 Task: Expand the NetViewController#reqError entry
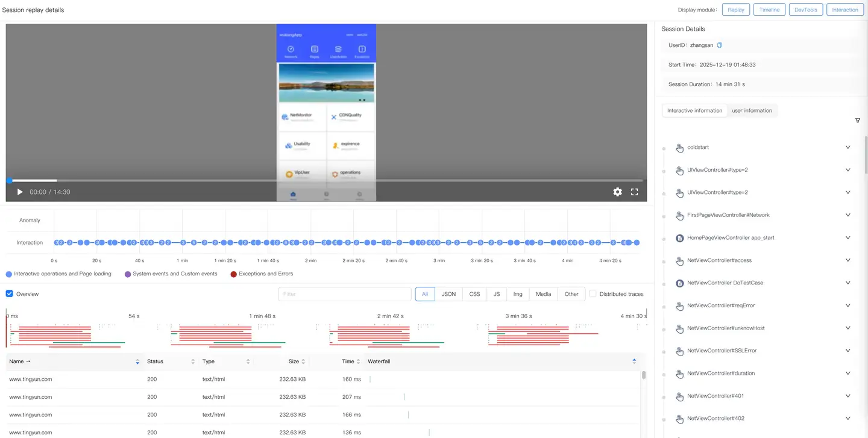point(848,305)
